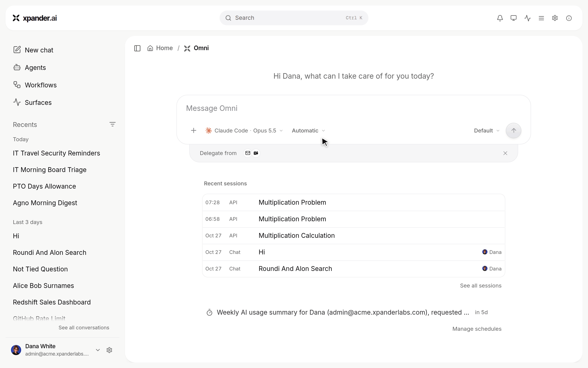588x368 pixels.
Task: Open Workflows in the sidebar
Action: click(x=35, y=85)
